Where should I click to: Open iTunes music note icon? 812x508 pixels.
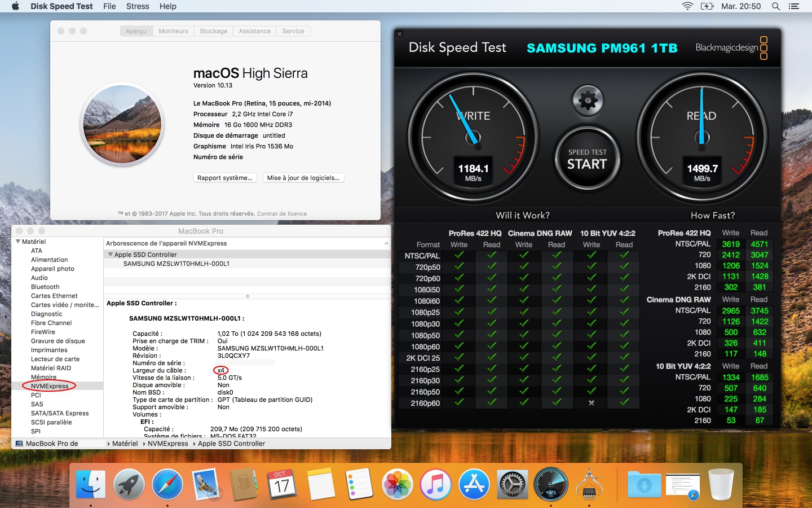436,484
